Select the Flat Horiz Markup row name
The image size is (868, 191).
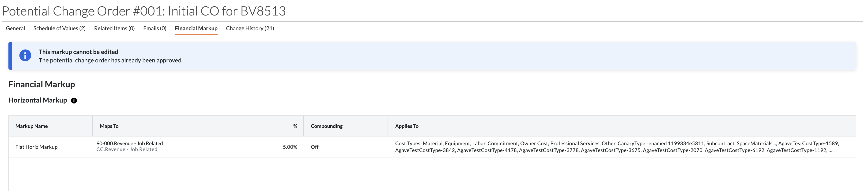click(36, 147)
